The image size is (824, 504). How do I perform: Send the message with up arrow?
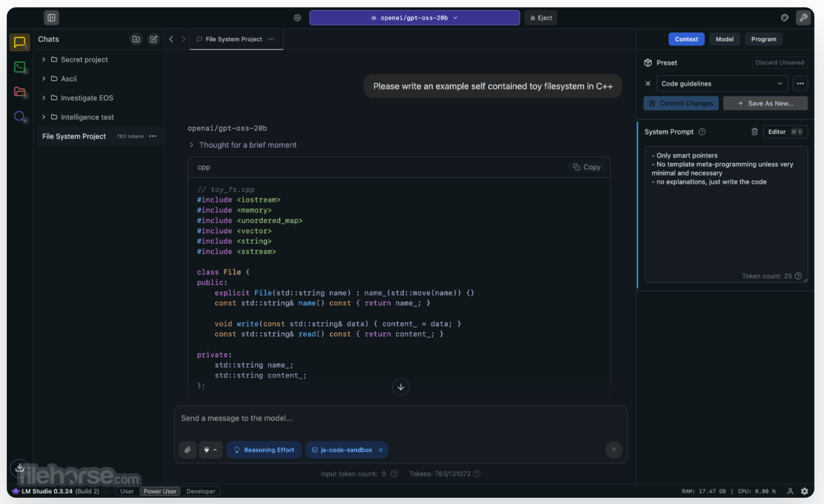click(613, 450)
